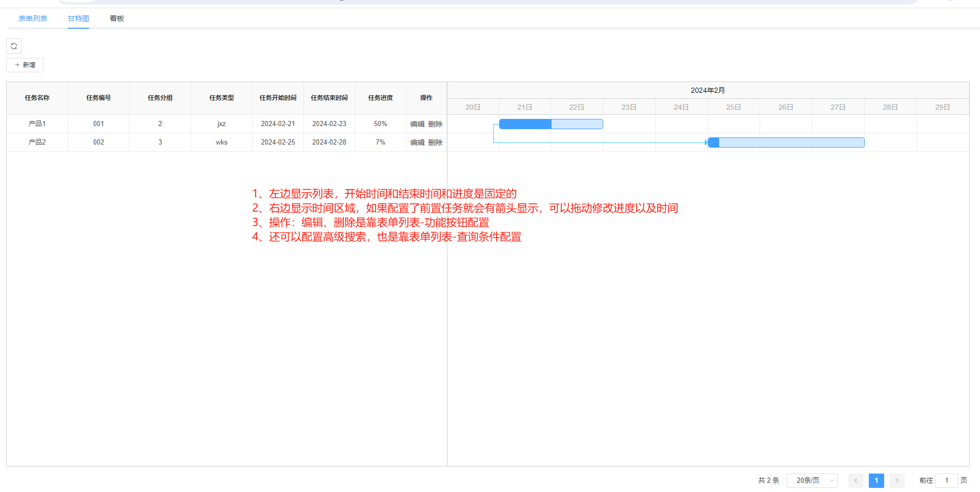Click the 2024-02-23 end date cell

click(329, 124)
